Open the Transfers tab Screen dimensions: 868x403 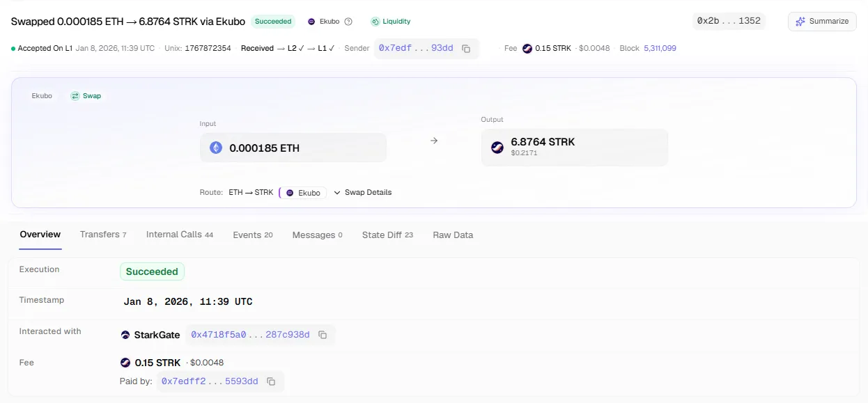click(103, 235)
